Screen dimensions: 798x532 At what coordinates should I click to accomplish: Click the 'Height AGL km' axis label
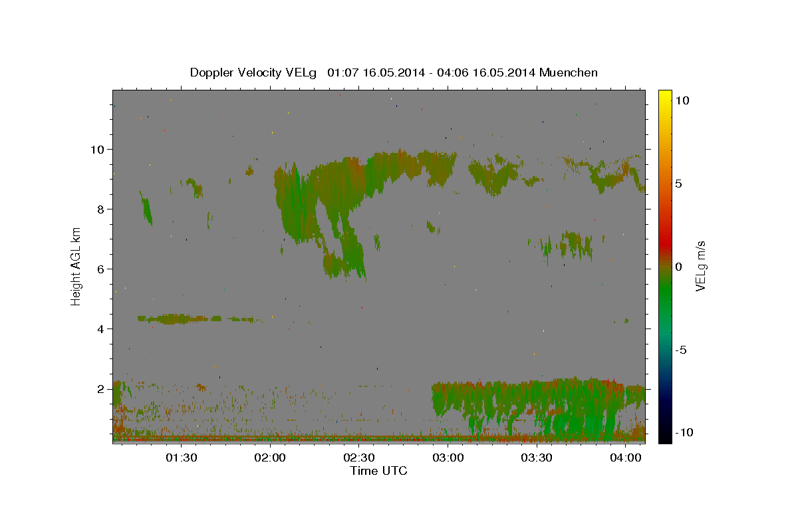(x=76, y=267)
